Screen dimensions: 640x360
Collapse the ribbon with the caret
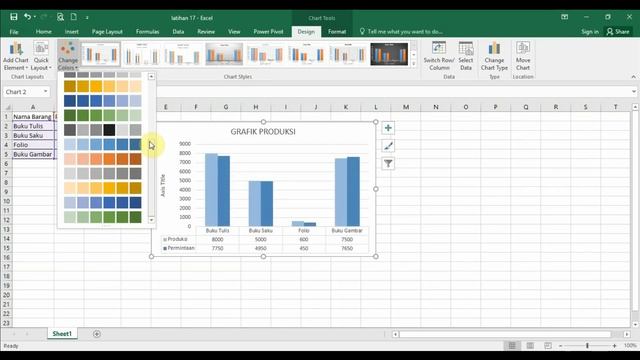coord(633,77)
